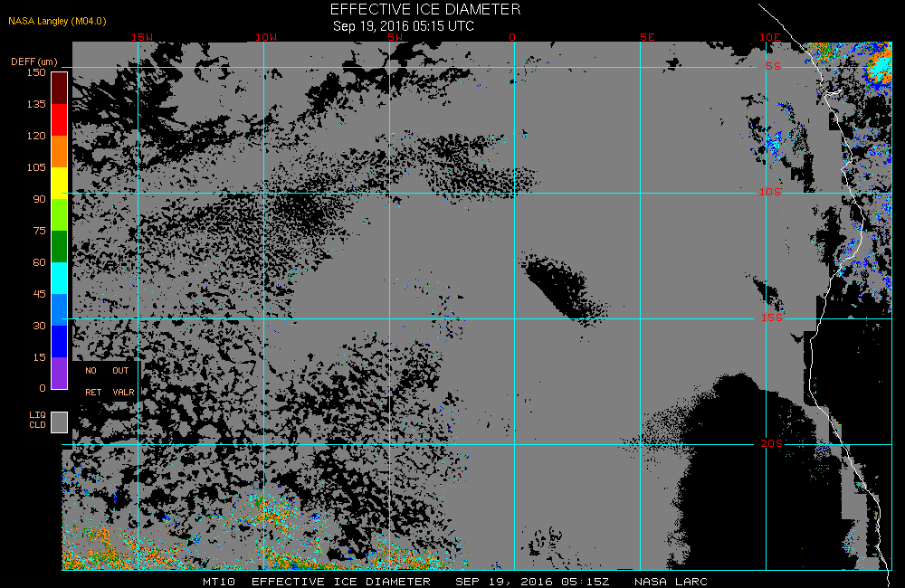Click the dark blue 15-30 color band
The image size is (905, 588).
60,342
